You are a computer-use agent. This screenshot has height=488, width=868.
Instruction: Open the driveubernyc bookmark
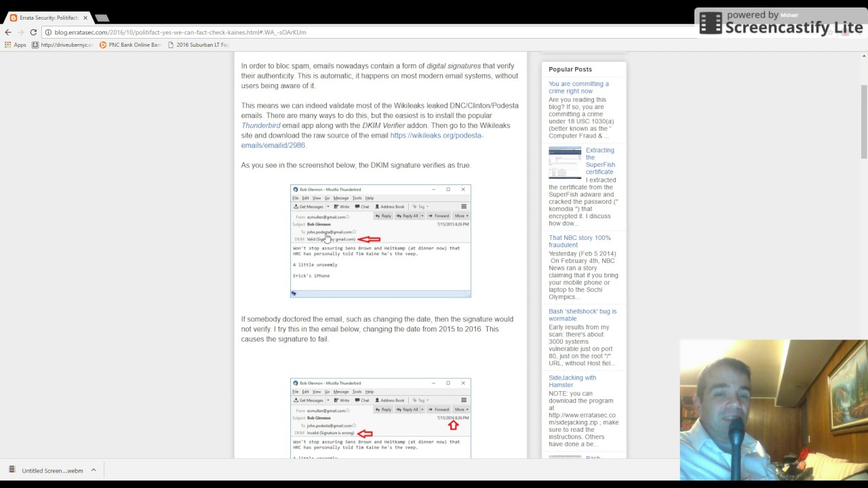(62, 45)
